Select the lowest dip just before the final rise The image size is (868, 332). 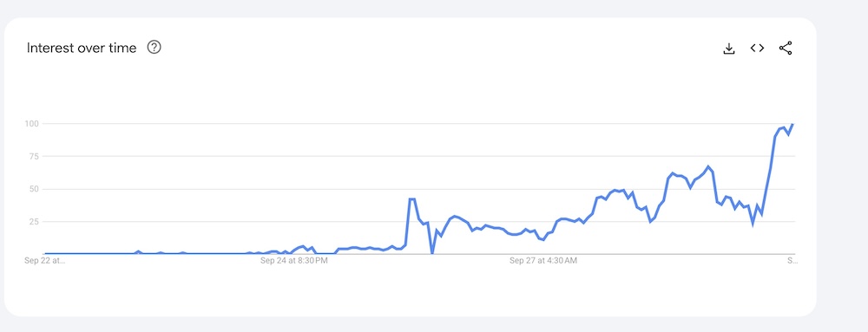coord(753,223)
